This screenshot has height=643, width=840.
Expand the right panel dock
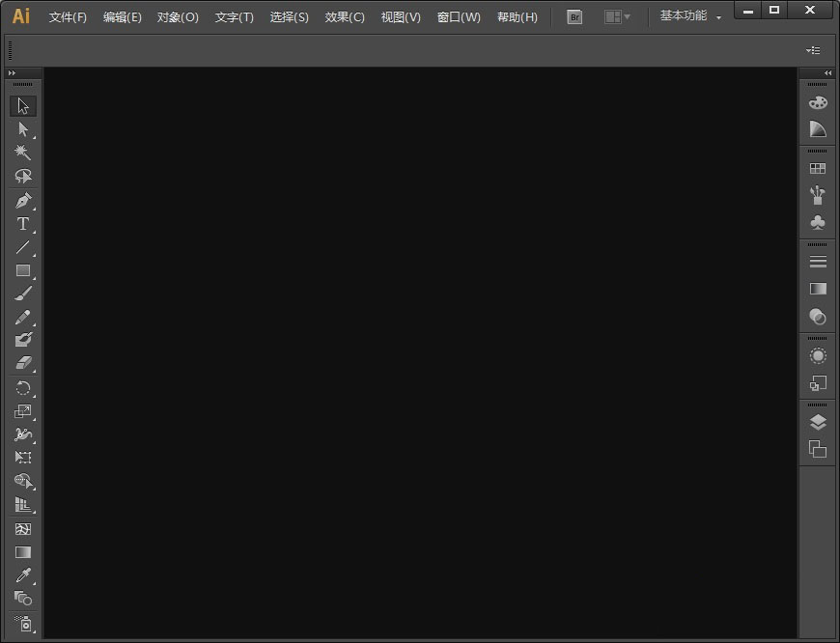pos(827,73)
